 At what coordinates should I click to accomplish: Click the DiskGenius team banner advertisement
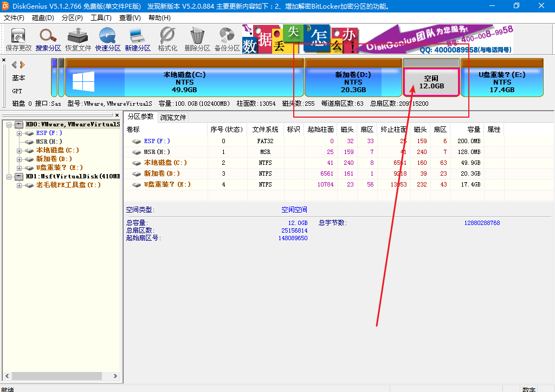(x=377, y=39)
